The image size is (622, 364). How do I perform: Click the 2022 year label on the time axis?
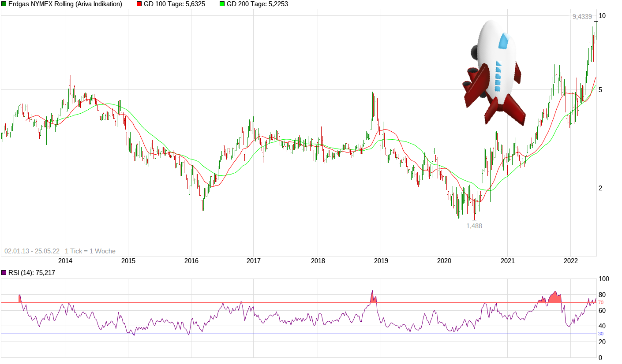point(570,261)
